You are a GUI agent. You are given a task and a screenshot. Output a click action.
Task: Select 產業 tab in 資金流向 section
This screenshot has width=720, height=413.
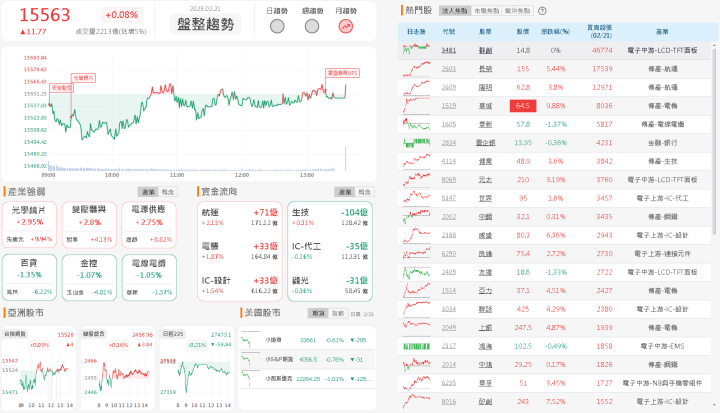(x=344, y=192)
